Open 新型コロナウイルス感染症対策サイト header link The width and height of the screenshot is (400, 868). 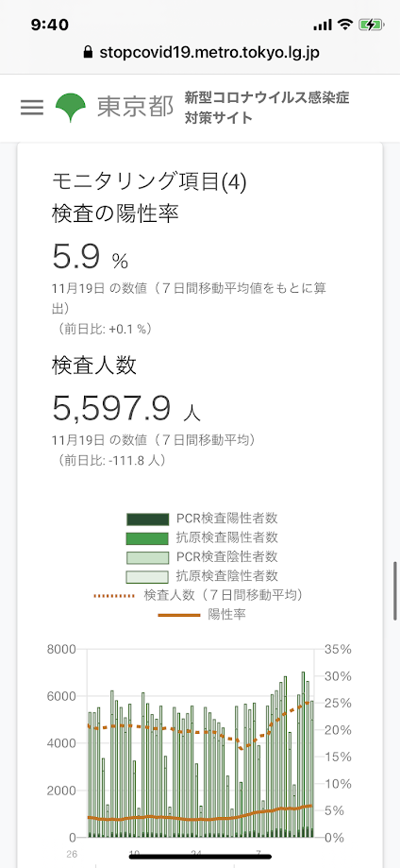[x=267, y=108]
